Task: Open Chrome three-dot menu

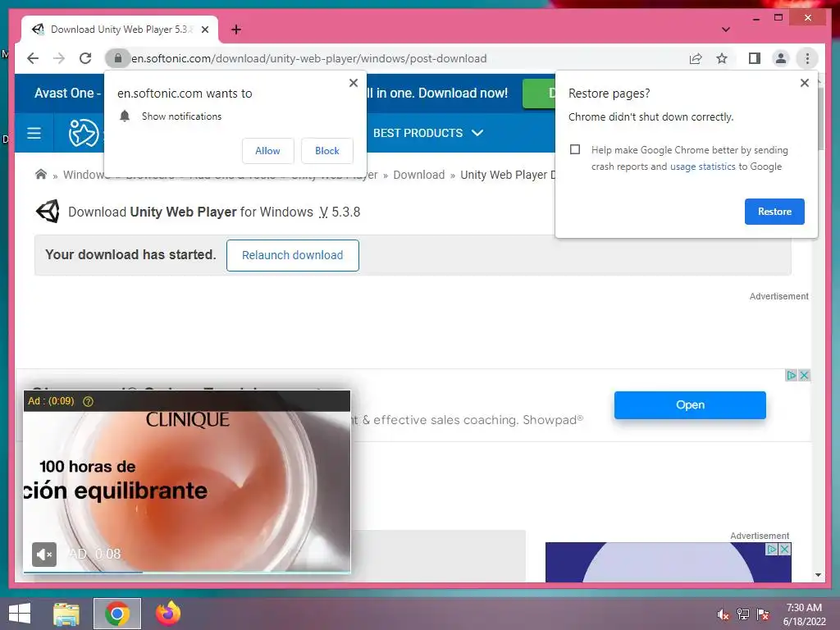Action: tap(807, 58)
